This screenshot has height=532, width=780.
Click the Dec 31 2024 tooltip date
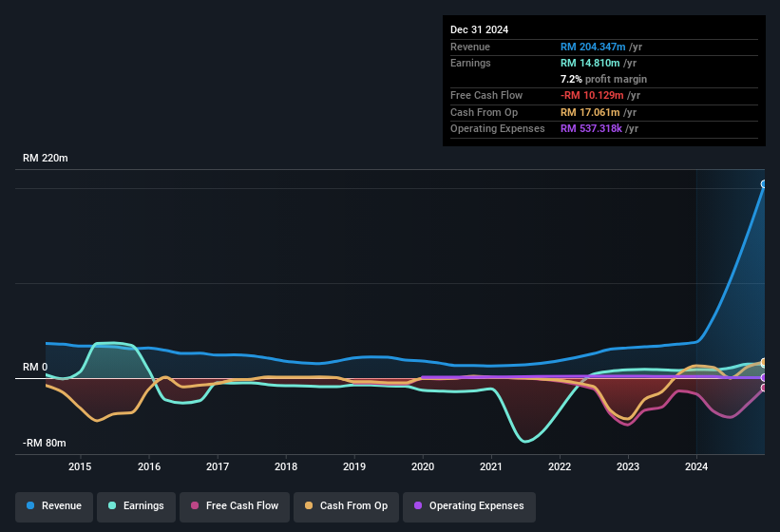pos(479,29)
